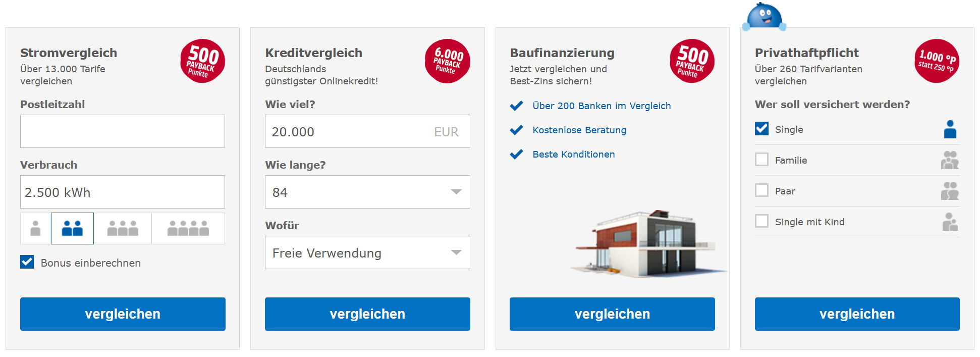This screenshot has height=357, width=980.
Task: Select the three-person household icon
Action: tap(123, 228)
